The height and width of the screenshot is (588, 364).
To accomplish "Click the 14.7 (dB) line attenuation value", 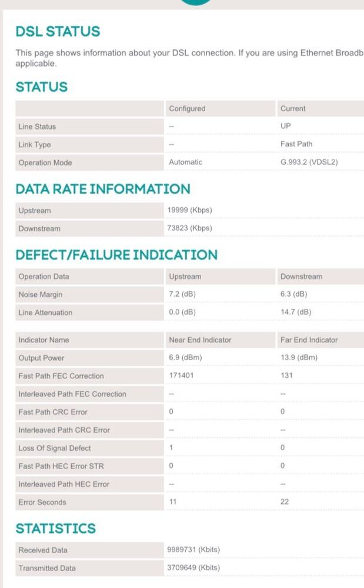I will coord(296,312).
